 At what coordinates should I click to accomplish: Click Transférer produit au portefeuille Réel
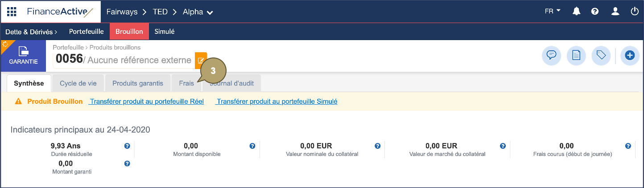[x=147, y=102]
